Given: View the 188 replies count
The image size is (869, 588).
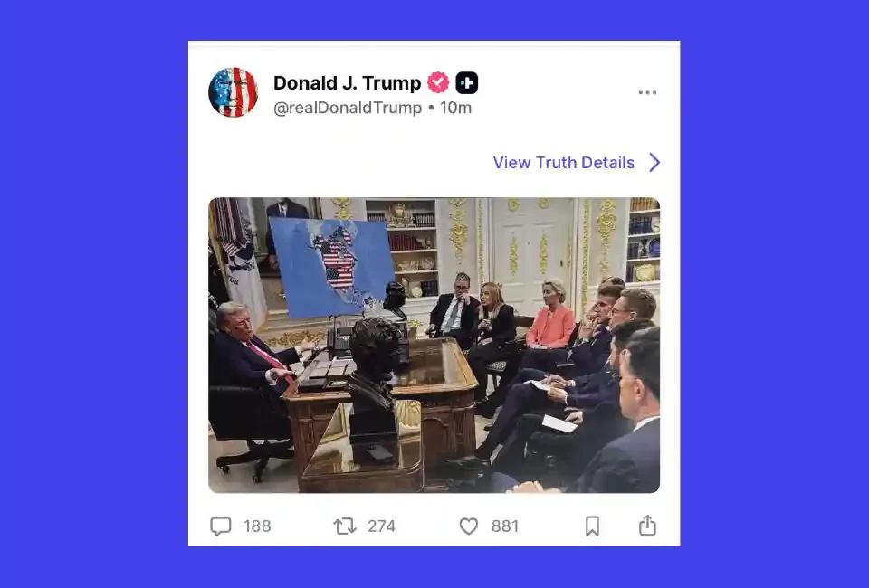Looking at the screenshot, I should coord(257,526).
